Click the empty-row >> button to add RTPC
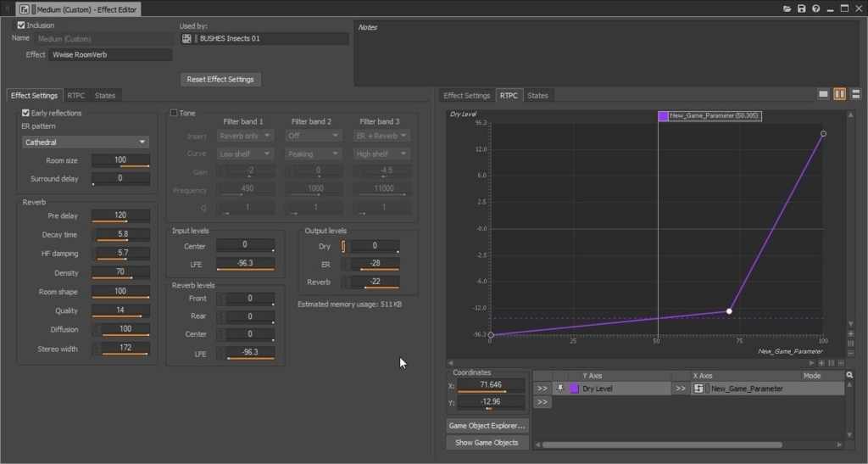The image size is (868, 464). point(542,402)
